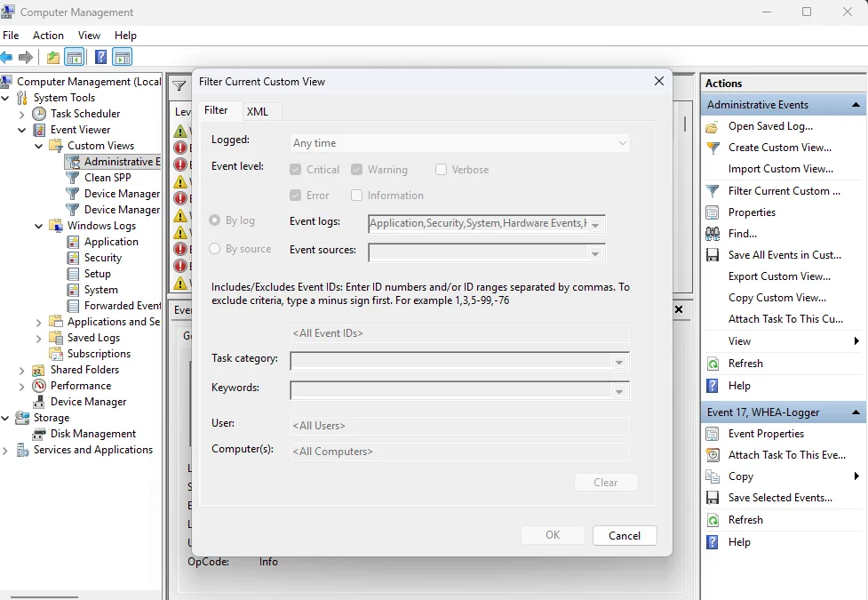This screenshot has width=868, height=600.
Task: Click Refresh icon under Event 17 section
Action: tap(713, 520)
